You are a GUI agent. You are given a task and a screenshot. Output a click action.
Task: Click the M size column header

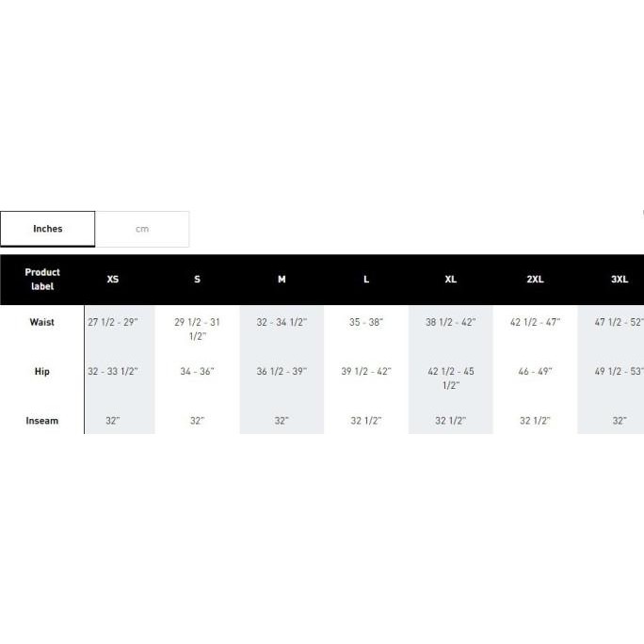tap(282, 280)
